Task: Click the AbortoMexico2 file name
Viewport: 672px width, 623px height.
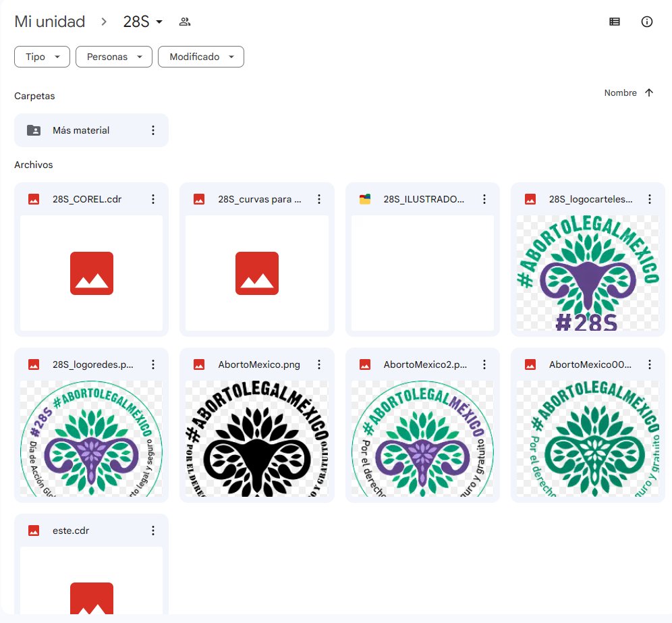Action: pos(425,364)
